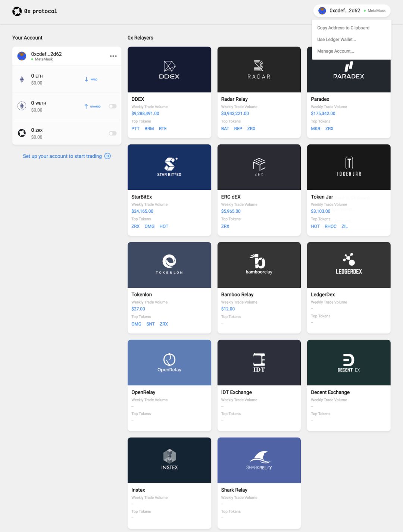Click the RTE token under DDEX
Viewport: 403px width, 532px height.
pos(163,128)
